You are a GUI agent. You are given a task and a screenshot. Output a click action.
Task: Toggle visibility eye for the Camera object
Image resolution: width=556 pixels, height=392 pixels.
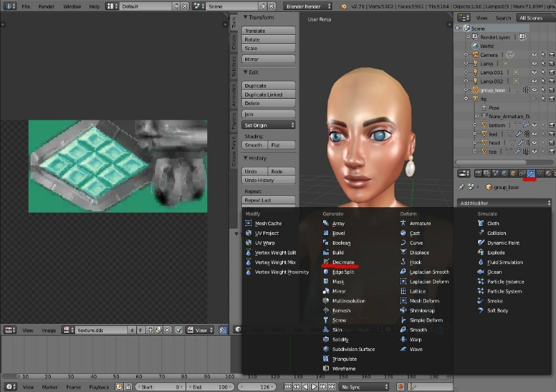(x=534, y=54)
